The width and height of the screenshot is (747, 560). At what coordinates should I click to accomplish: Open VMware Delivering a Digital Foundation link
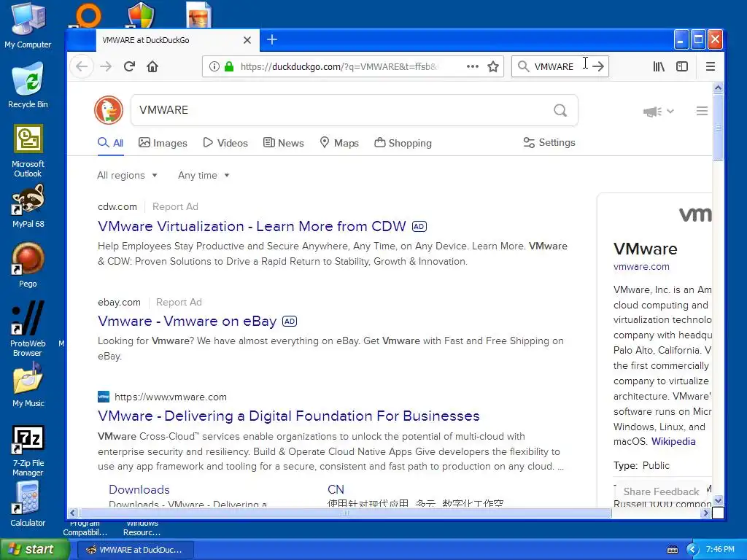289,416
